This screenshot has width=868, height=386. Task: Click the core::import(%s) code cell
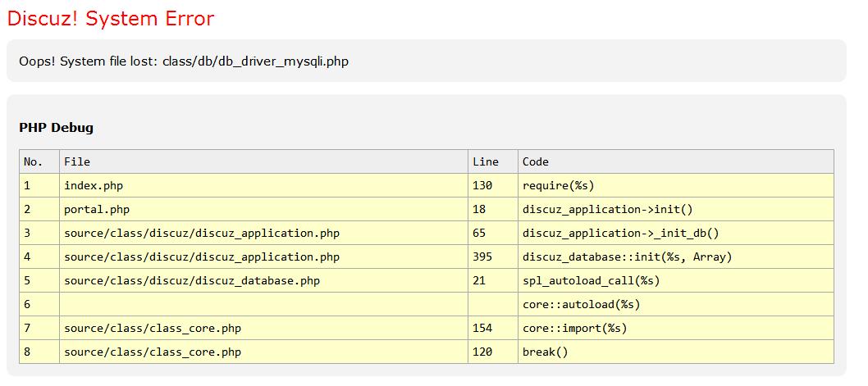[676, 329]
